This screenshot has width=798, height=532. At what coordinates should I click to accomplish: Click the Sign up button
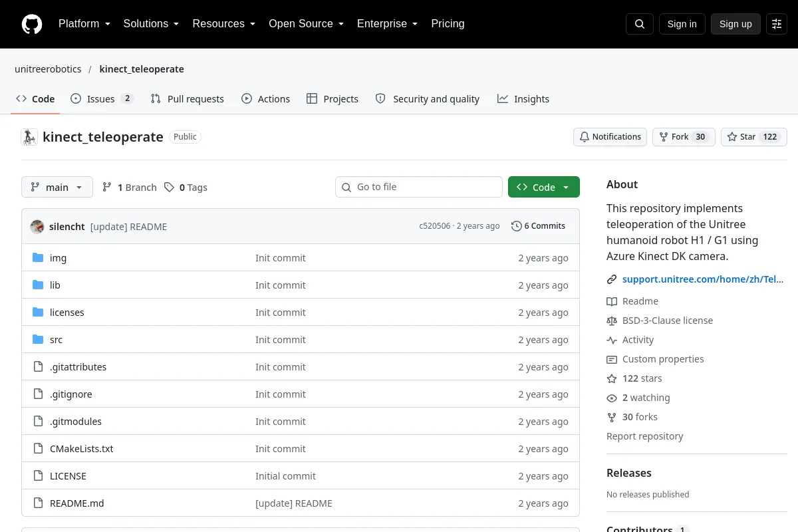[x=735, y=24]
